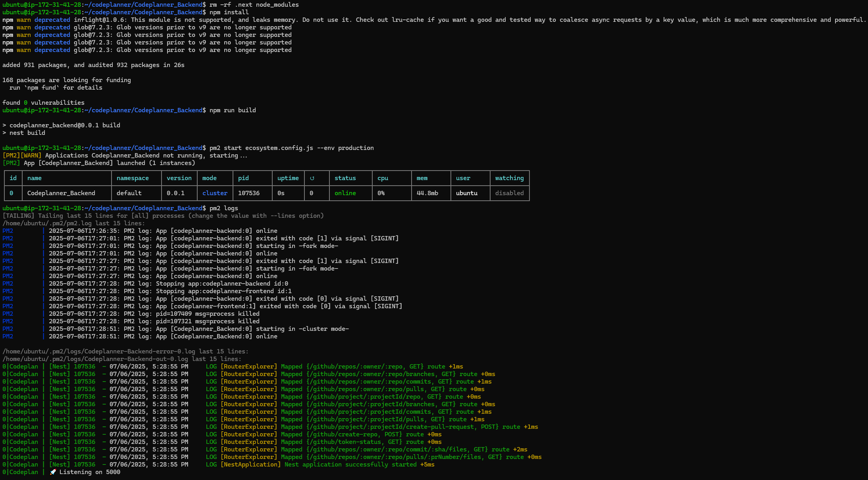Click the Codeplanner_Backend name cell in table
868x480 pixels.
coord(61,193)
